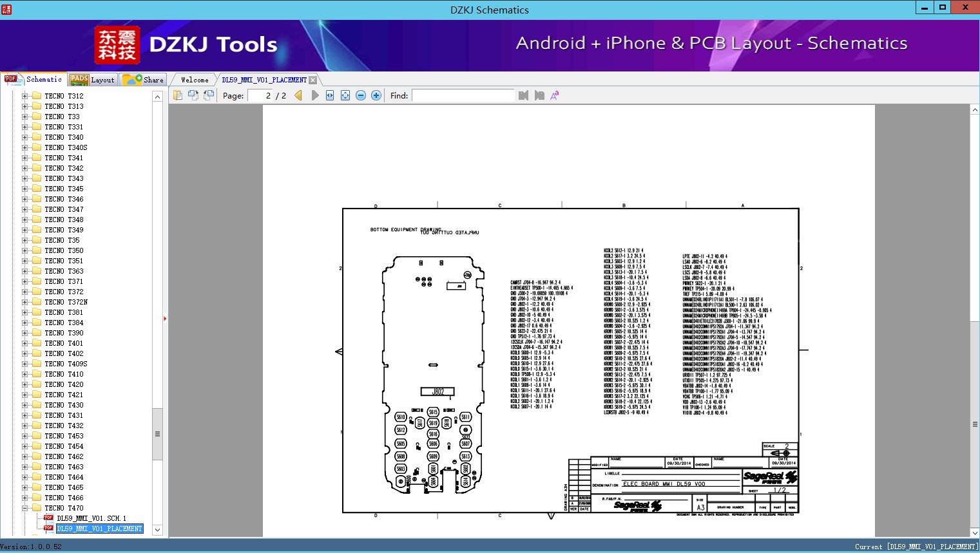Expand the TECNO T401 tree node

click(x=25, y=343)
